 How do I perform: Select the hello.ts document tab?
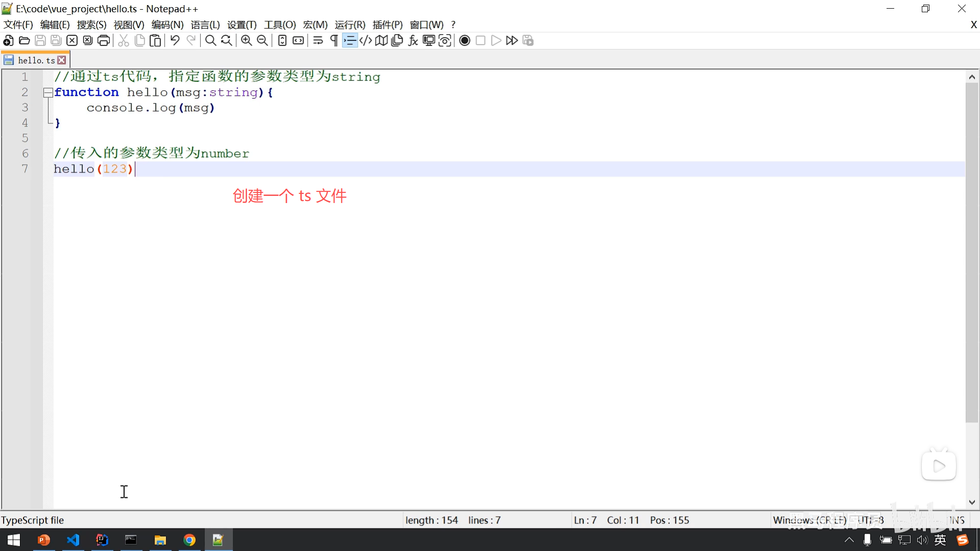(35, 60)
